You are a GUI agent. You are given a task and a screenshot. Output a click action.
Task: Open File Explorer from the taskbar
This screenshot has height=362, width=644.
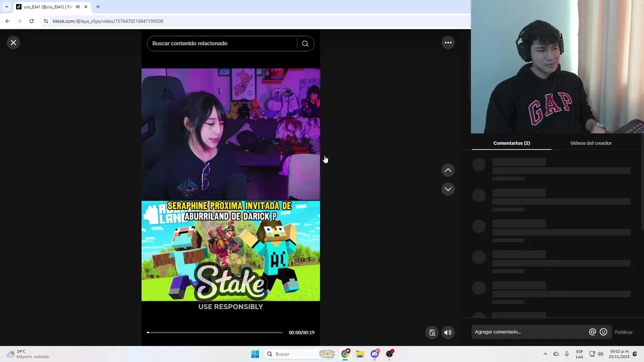tap(360, 354)
